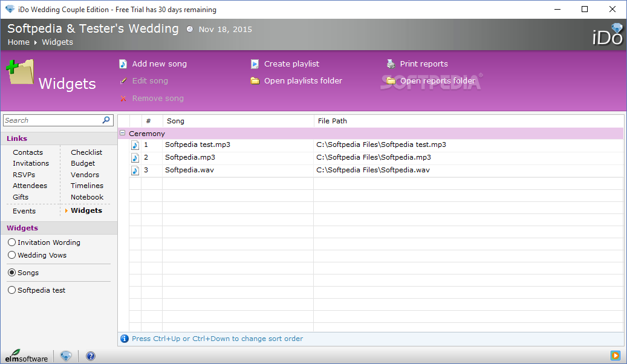Click the wedding date Nov 18, 2015
The height and width of the screenshot is (364, 627).
(225, 29)
